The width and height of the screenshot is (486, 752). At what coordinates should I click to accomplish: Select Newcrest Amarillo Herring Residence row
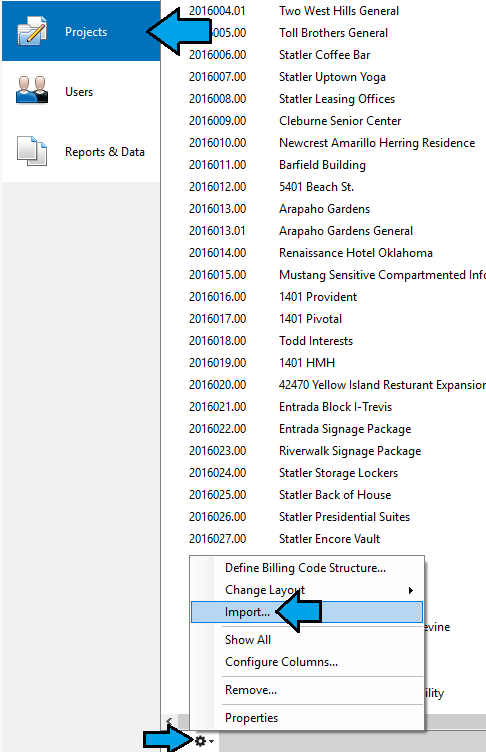tap(377, 143)
